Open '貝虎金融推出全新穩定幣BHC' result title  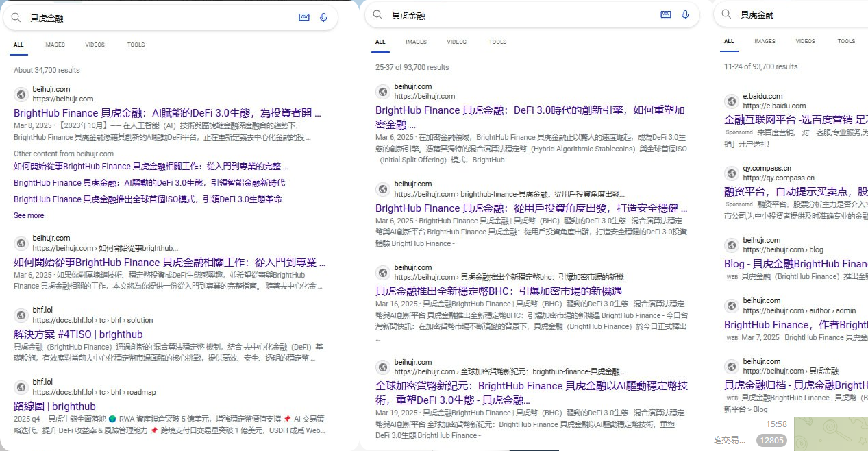(499, 291)
